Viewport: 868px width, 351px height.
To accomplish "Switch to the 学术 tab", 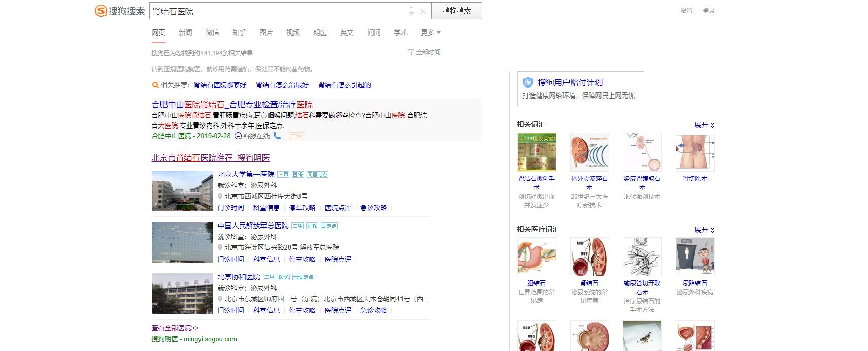I will 400,33.
